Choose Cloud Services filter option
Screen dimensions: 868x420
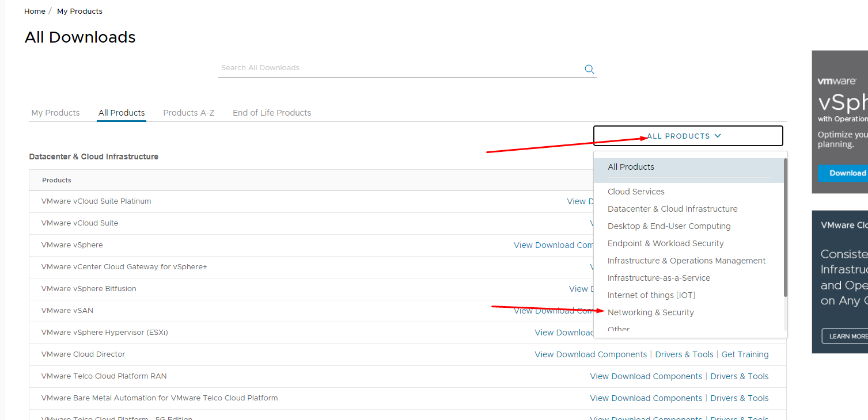click(636, 192)
